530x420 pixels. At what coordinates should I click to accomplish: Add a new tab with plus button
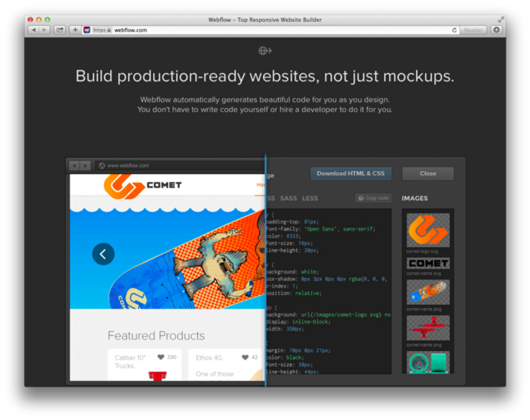75,30
